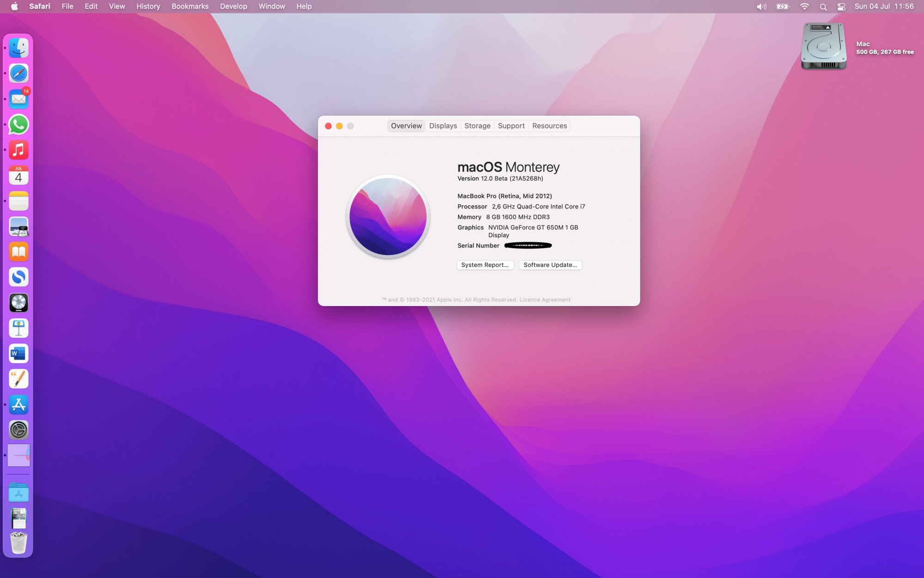Click the Software Update... button
The width and height of the screenshot is (924, 578).
pos(550,265)
